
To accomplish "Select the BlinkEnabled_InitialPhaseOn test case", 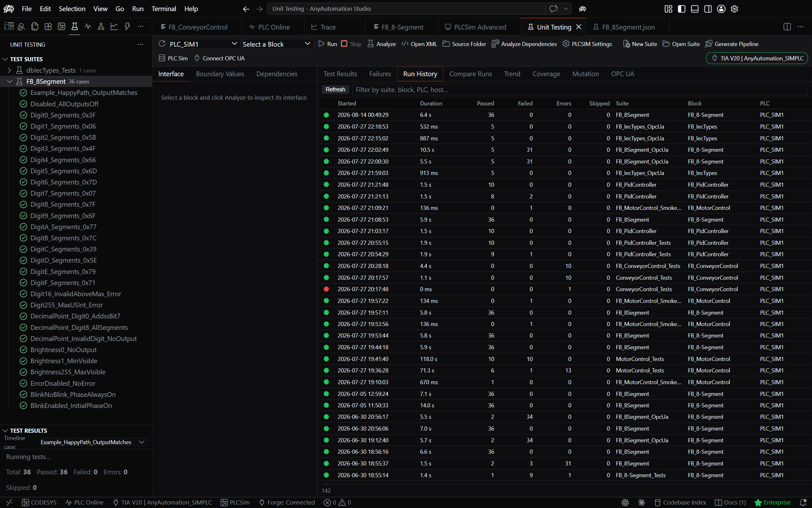I will [x=71, y=405].
